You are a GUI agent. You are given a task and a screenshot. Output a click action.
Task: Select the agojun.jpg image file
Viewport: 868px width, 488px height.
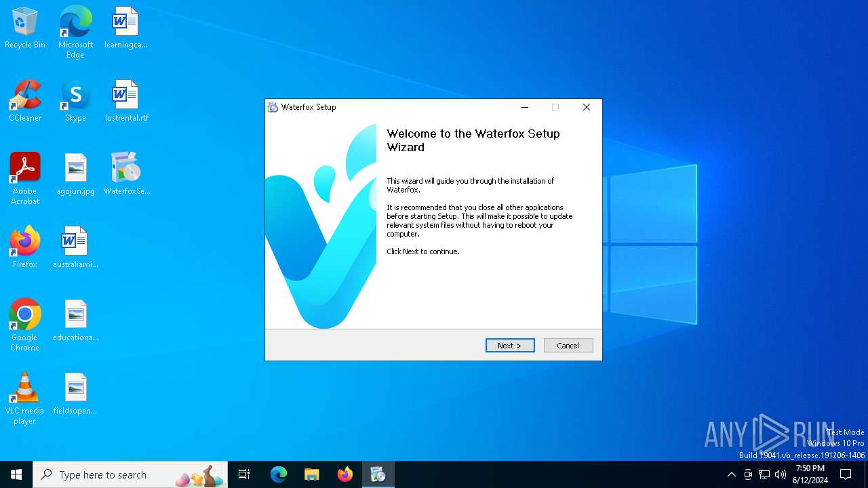tap(75, 175)
